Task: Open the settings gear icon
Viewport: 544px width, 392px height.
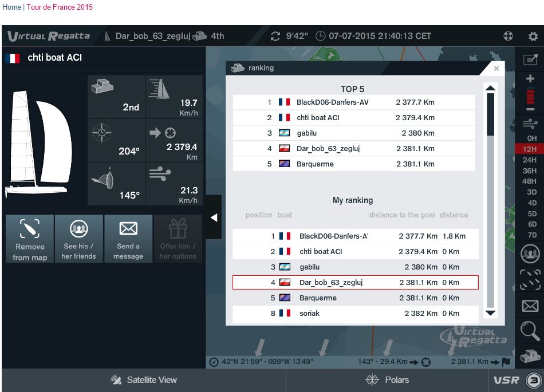Action: click(533, 36)
